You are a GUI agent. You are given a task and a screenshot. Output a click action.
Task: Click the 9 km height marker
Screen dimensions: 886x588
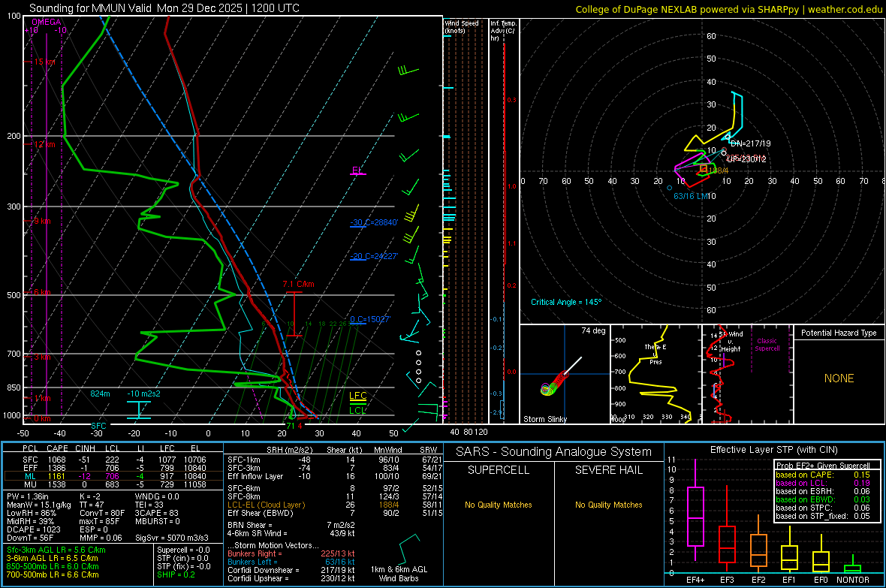[x=42, y=221]
